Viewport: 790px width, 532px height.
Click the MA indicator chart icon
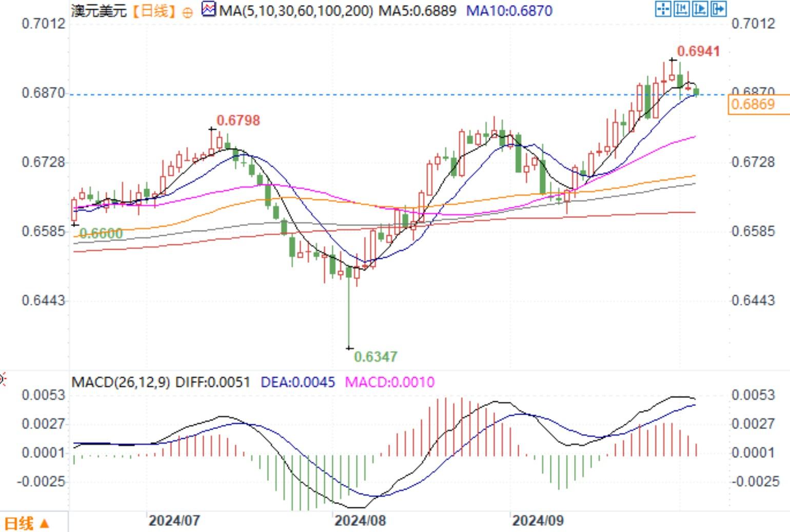tap(209, 9)
